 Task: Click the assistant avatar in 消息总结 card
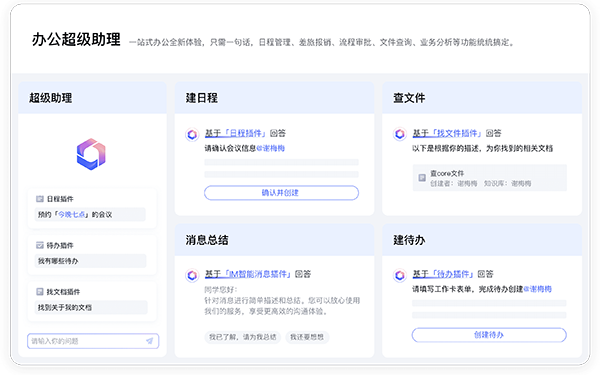pyautogui.click(x=192, y=275)
